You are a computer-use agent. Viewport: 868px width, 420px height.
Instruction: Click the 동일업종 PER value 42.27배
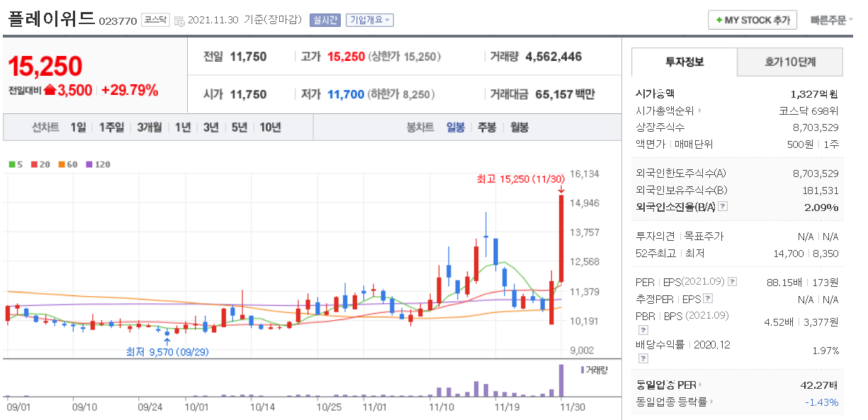click(818, 385)
